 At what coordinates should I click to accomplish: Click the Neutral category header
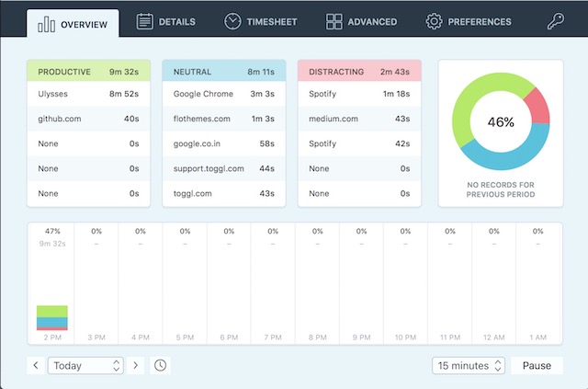(223, 71)
